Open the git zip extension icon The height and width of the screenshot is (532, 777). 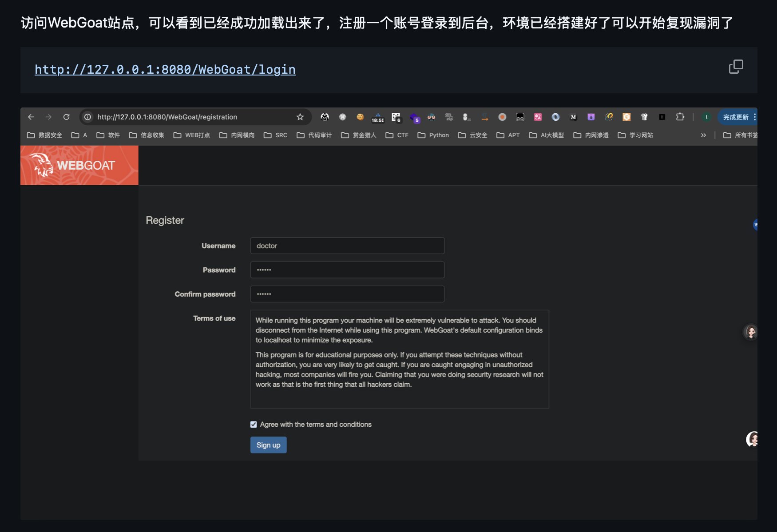point(449,117)
